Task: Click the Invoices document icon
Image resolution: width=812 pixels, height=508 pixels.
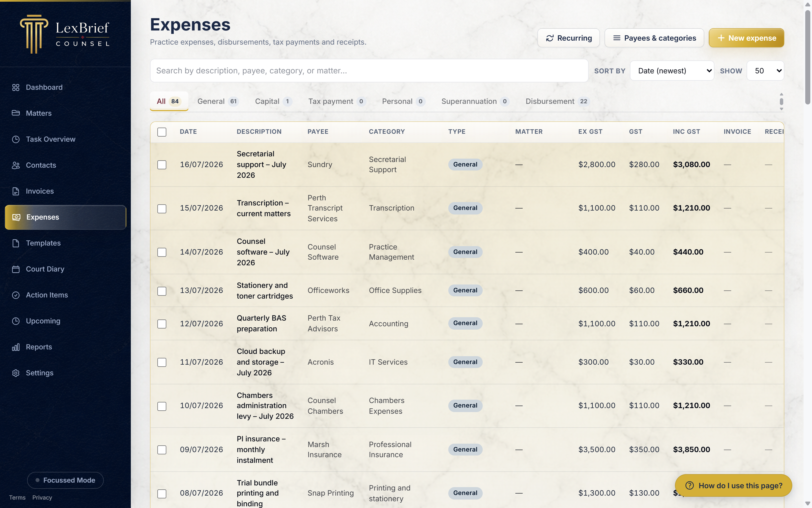Action: (16, 191)
